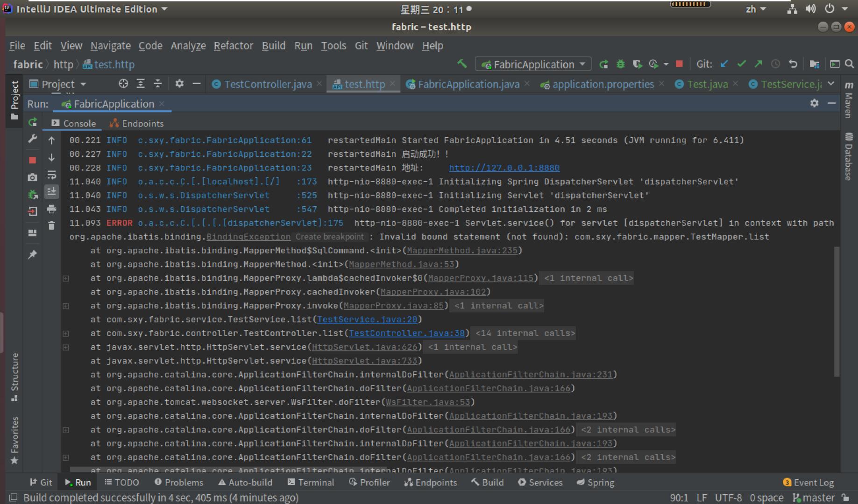
Task: Click UTF-8 encoding in status bar
Action: (x=728, y=498)
